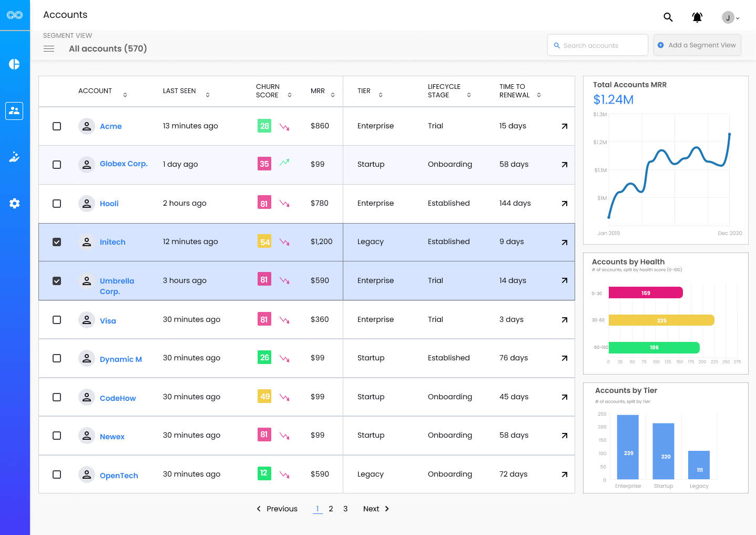The image size is (756, 535).
Task: Open Initech row arrow icon
Action: tap(564, 243)
